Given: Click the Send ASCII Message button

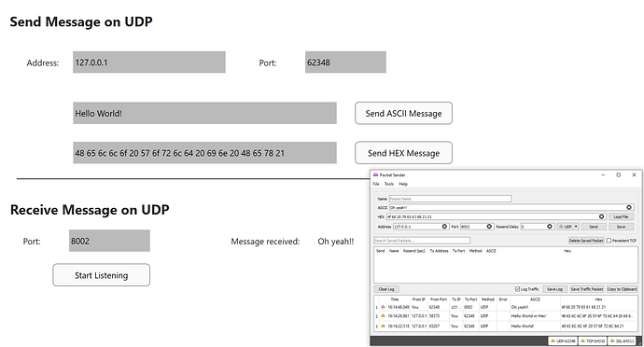Looking at the screenshot, I should pos(404,114).
